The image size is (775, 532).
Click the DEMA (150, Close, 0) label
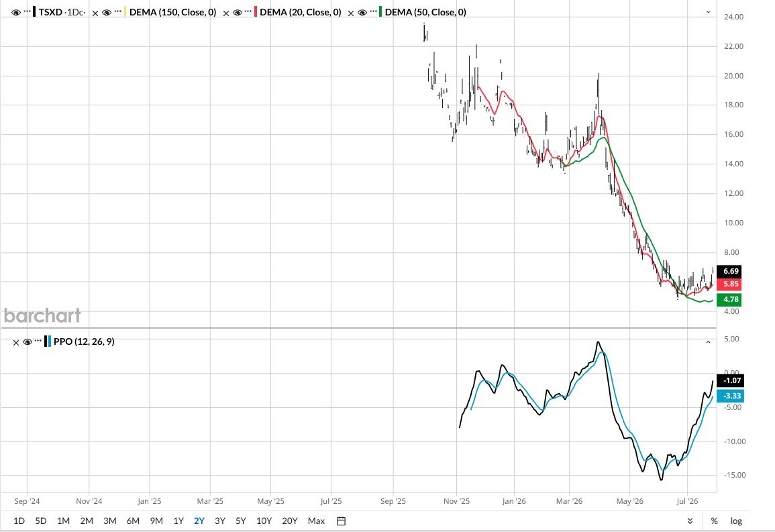coord(173,12)
